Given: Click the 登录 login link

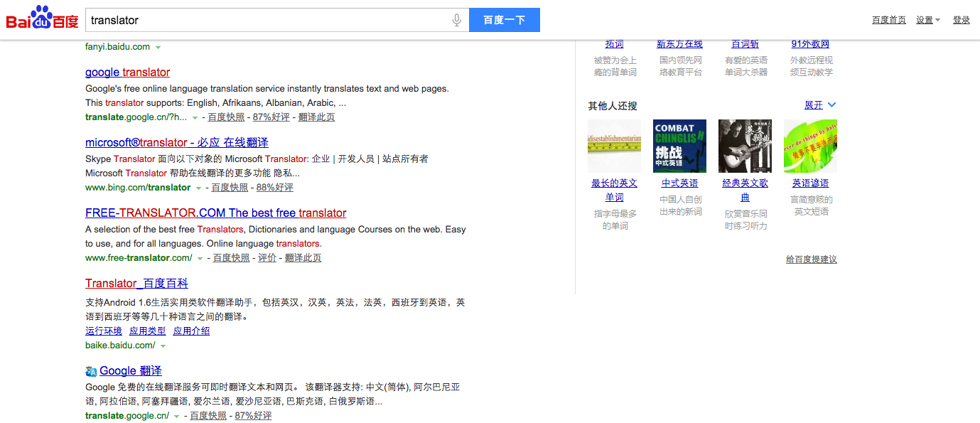Looking at the screenshot, I should 962,20.
